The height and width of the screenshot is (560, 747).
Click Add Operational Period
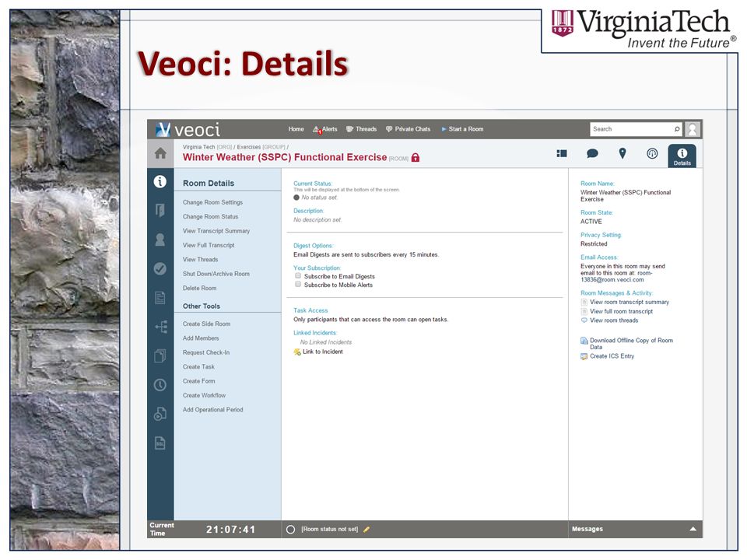(x=213, y=410)
